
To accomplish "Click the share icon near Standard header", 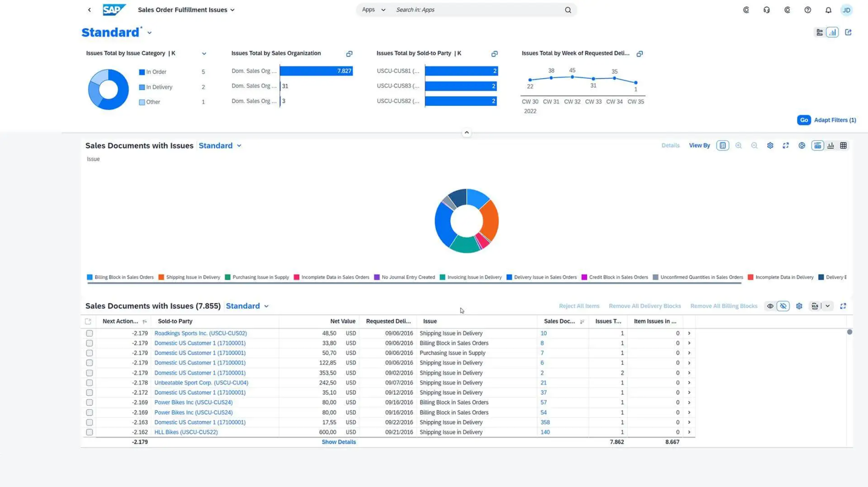I will [848, 33].
